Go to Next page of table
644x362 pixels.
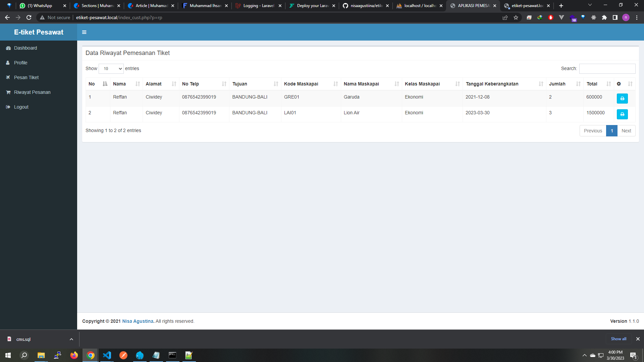(x=626, y=131)
